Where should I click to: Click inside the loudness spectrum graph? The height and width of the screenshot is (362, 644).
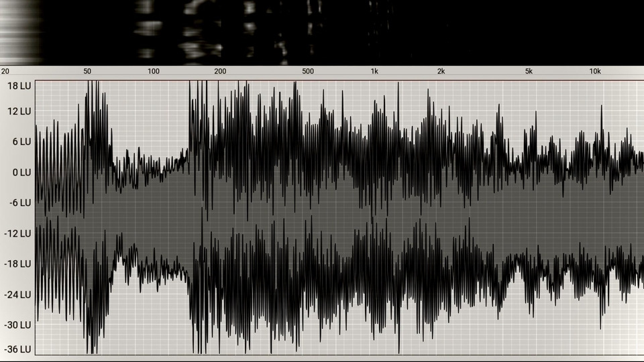[339, 217]
